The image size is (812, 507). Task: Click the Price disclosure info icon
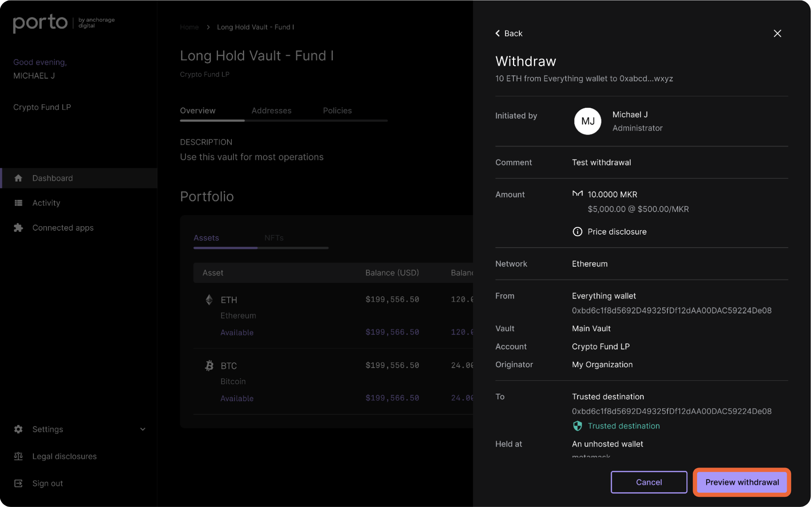(577, 232)
